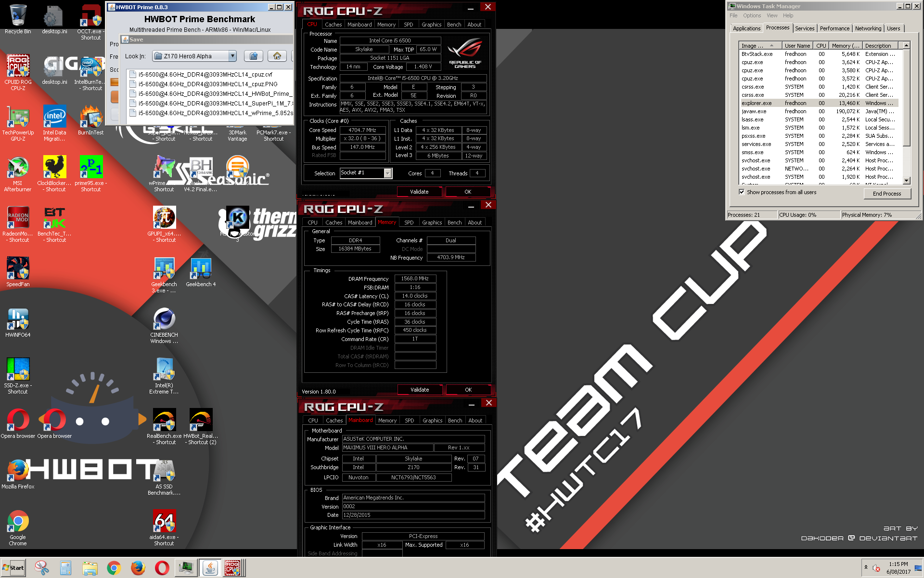Select explorer.exe process row
The image size is (924, 578).
tap(819, 103)
